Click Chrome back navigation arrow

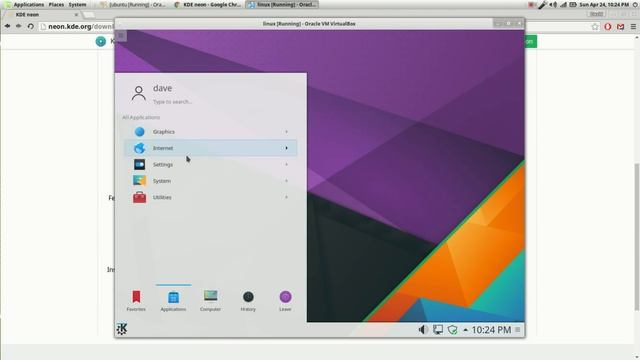[x=7, y=26]
